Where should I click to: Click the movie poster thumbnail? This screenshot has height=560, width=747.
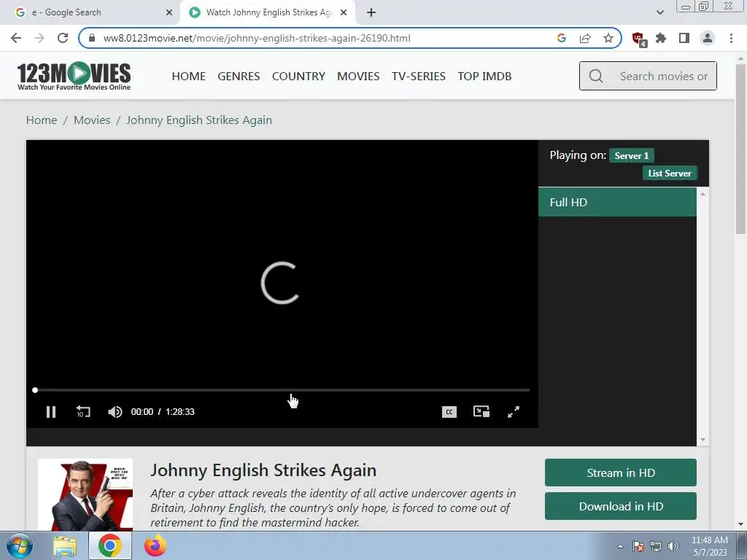click(85, 495)
